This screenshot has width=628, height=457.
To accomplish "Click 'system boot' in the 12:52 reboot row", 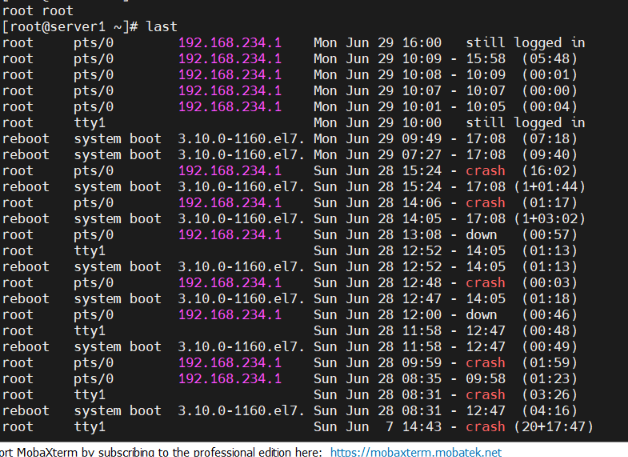I will click(117, 267).
